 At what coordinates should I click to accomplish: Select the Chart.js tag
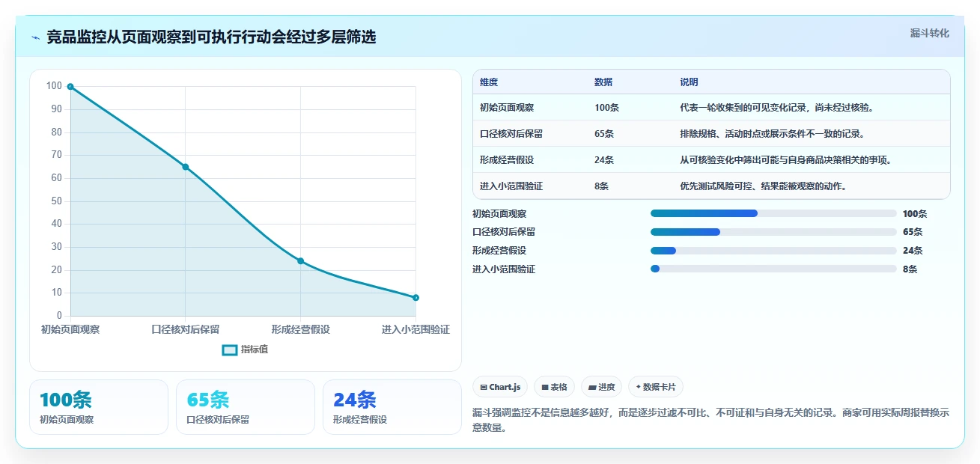coord(500,387)
